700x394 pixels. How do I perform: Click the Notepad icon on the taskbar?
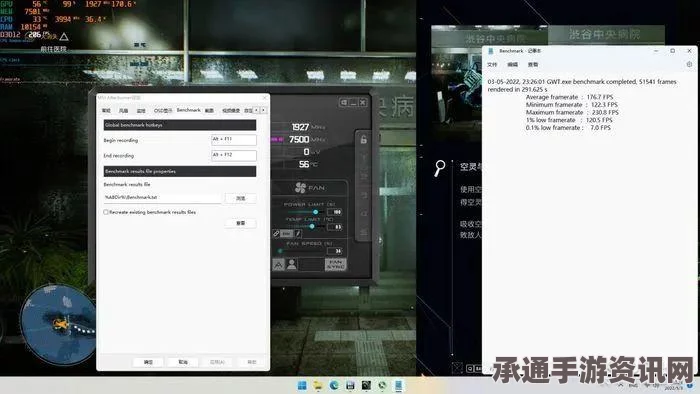398,385
